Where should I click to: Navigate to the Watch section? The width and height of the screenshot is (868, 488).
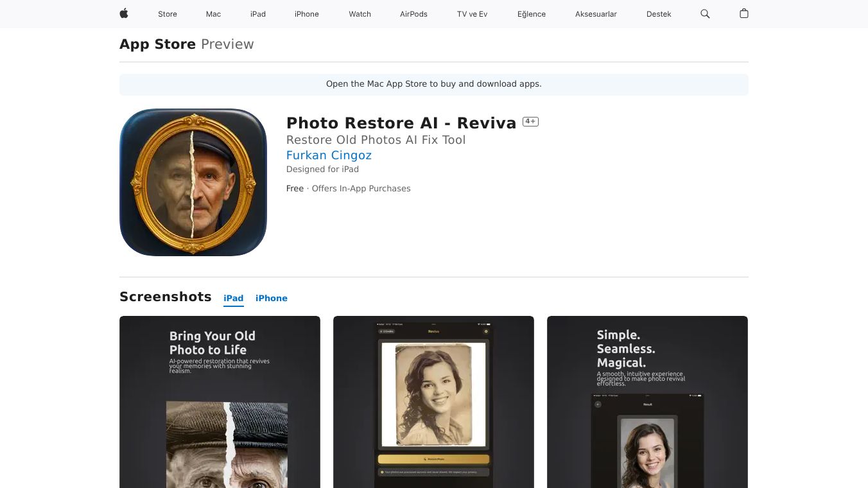pos(360,14)
